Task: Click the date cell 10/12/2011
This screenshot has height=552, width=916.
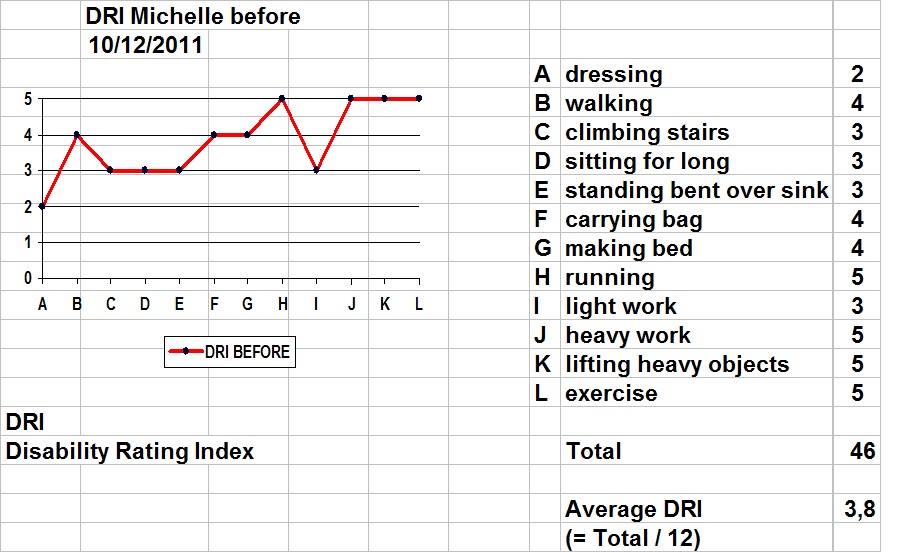Action: [x=145, y=45]
